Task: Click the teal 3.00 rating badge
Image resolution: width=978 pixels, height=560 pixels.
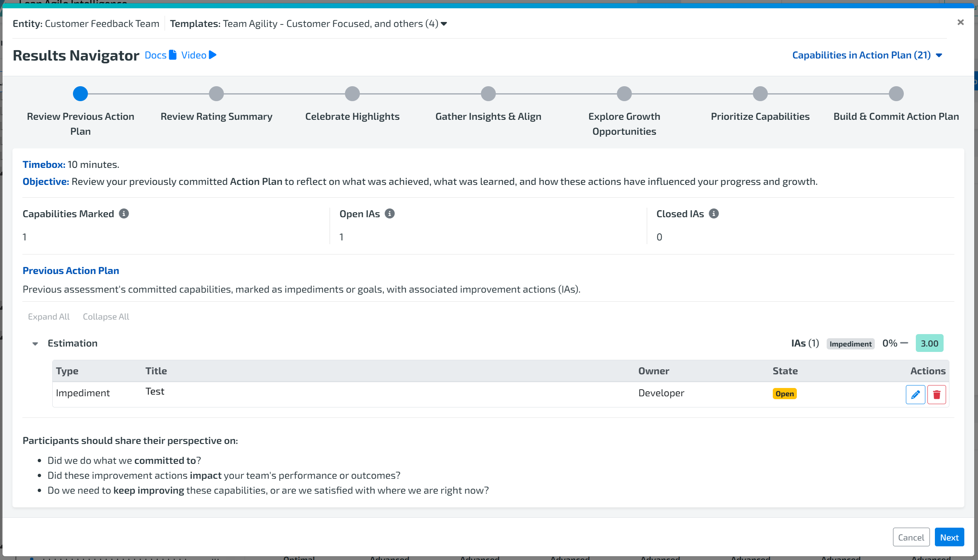Action: tap(929, 343)
